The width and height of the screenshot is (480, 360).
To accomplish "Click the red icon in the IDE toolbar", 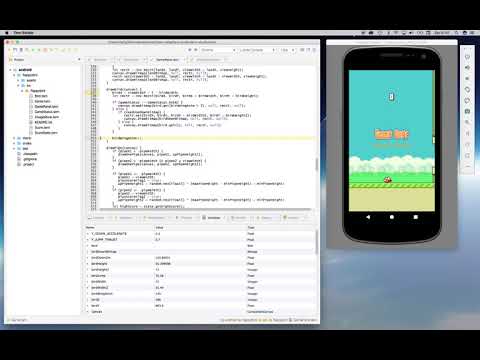I will (x=45, y=50).
